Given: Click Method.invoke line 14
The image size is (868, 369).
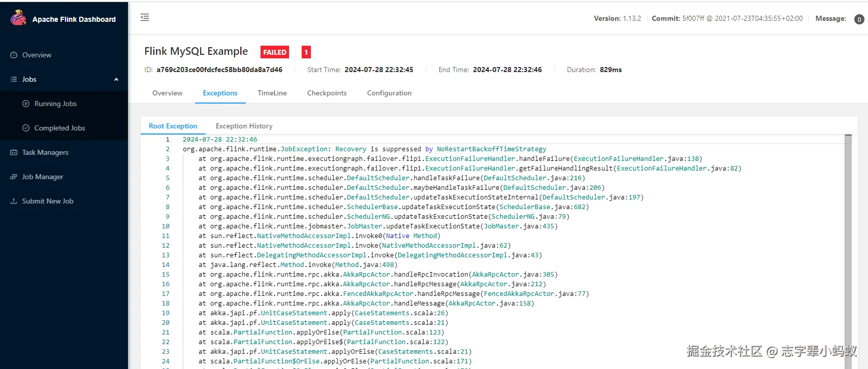Looking at the screenshot, I should click(x=298, y=264).
